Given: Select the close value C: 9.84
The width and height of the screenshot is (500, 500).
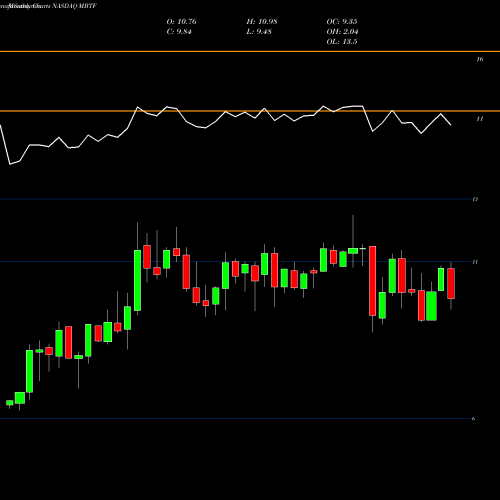Looking at the screenshot, I should click(179, 32).
